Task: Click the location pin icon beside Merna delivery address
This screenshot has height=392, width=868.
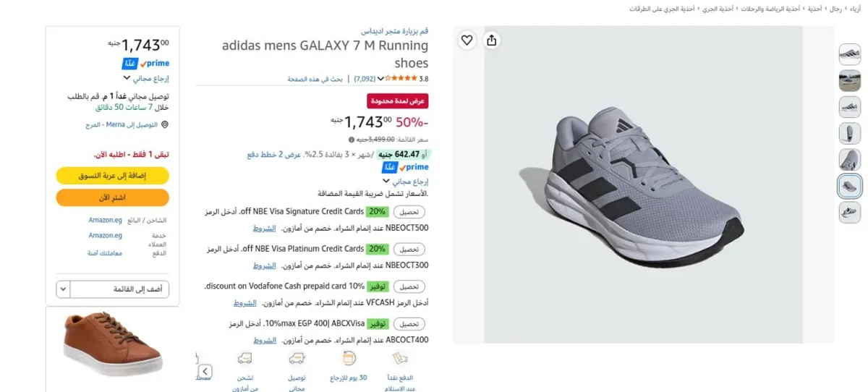Action: click(165, 124)
